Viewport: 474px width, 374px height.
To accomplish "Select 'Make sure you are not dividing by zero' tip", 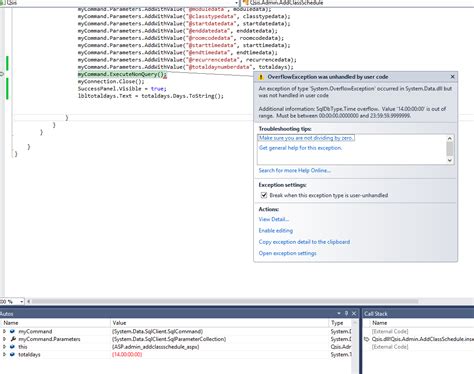I will [x=306, y=138].
